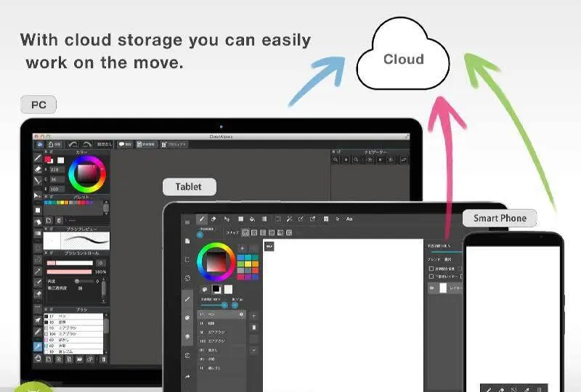Click the project button with grid icon on PC

(174, 144)
